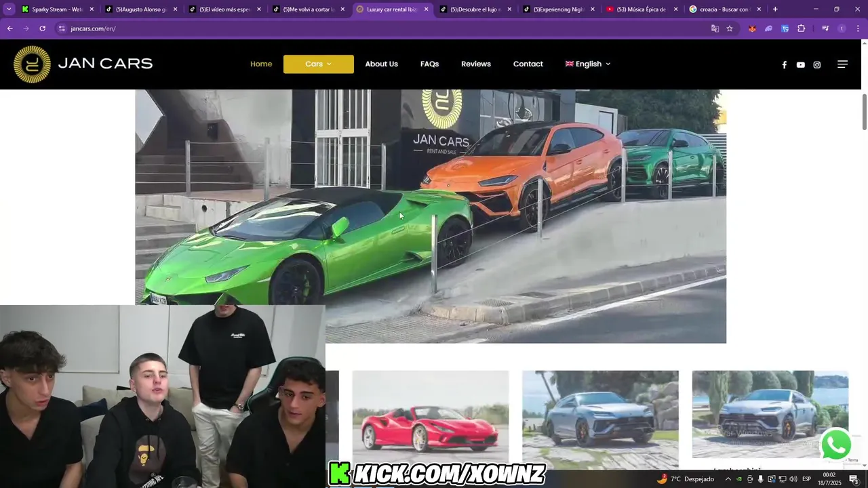Open Jan Cars Facebook page icon

tap(784, 64)
